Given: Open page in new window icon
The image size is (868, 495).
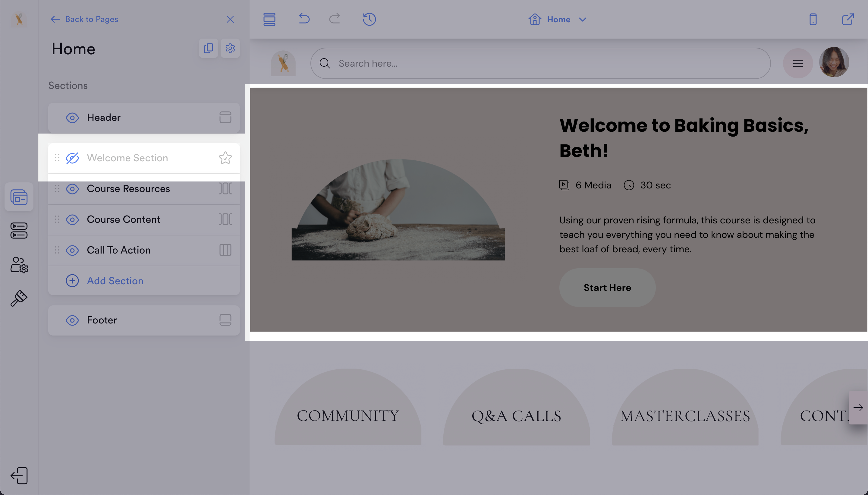Looking at the screenshot, I should (848, 19).
